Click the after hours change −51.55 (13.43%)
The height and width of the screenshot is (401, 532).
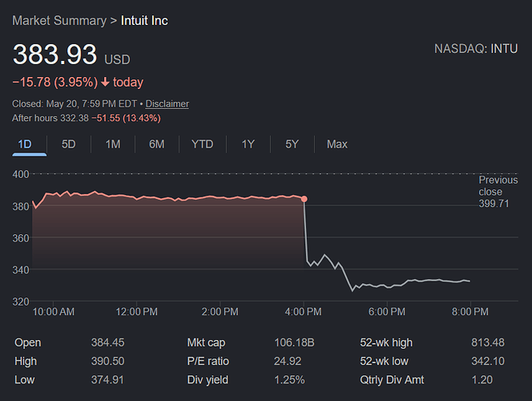click(127, 118)
